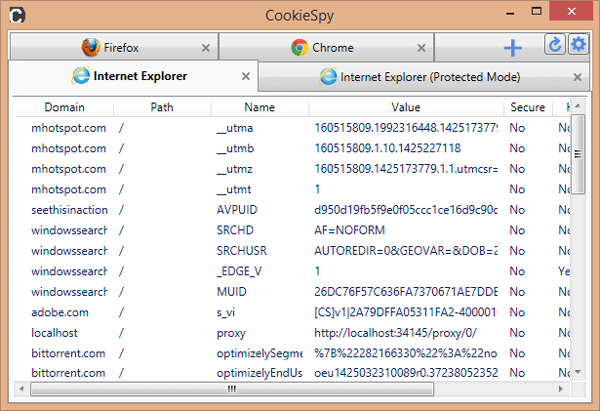The height and width of the screenshot is (411, 600).
Task: Maximize the CookieSpy window
Action: tap(536, 11)
